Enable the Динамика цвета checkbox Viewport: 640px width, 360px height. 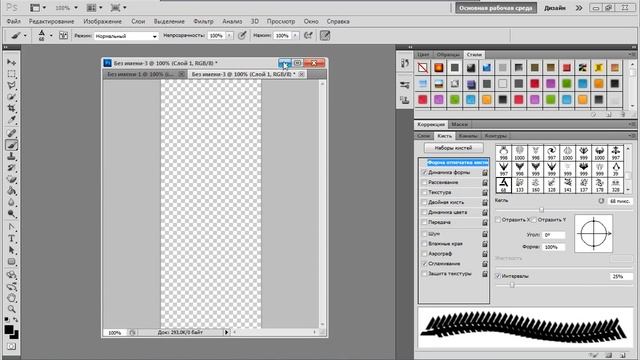pyautogui.click(x=424, y=212)
